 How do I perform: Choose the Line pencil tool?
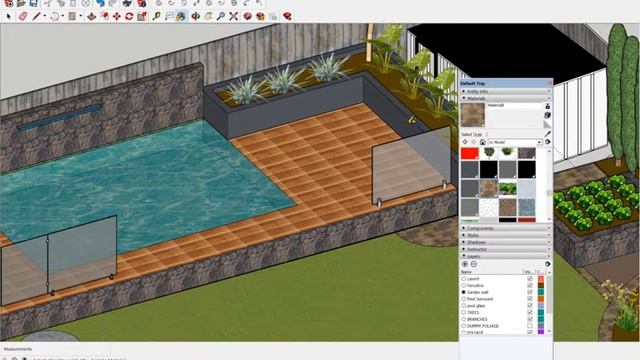(x=36, y=16)
